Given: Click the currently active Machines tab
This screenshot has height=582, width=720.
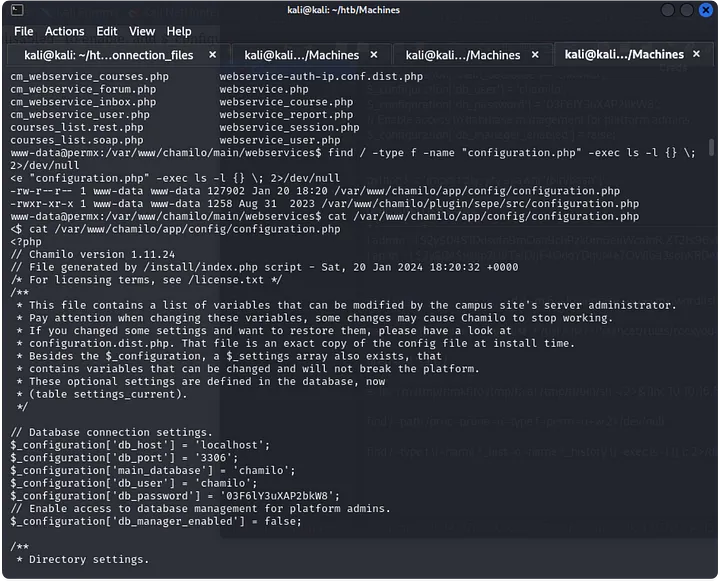Looking at the screenshot, I should click(624, 55).
